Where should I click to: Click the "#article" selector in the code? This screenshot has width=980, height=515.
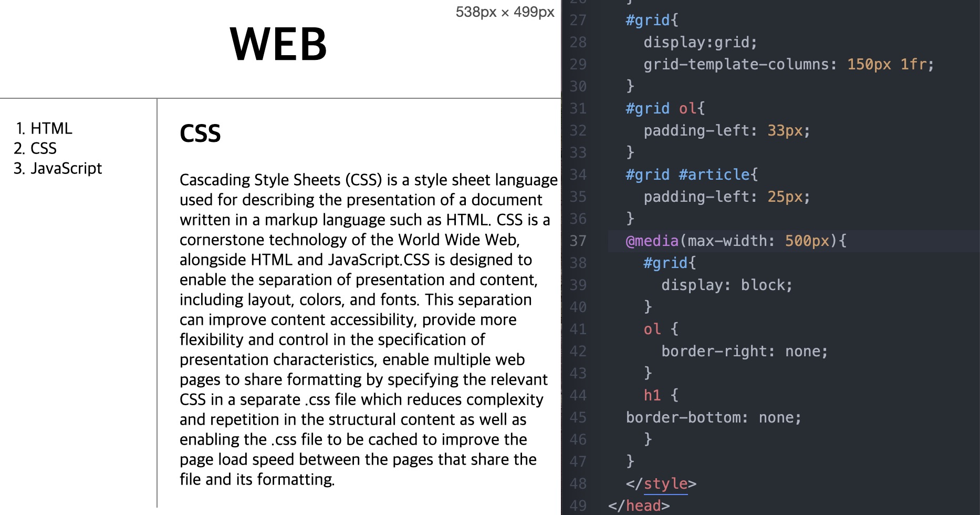[714, 174]
